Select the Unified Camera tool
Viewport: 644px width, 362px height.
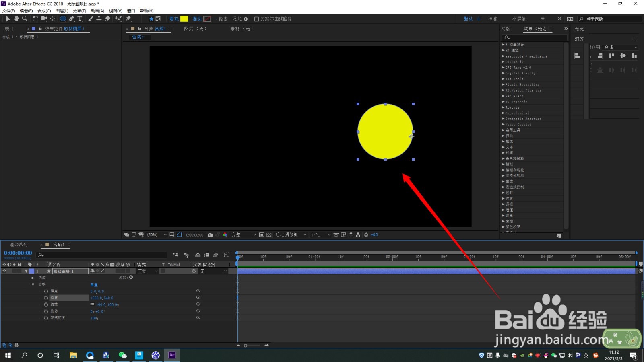tap(44, 19)
